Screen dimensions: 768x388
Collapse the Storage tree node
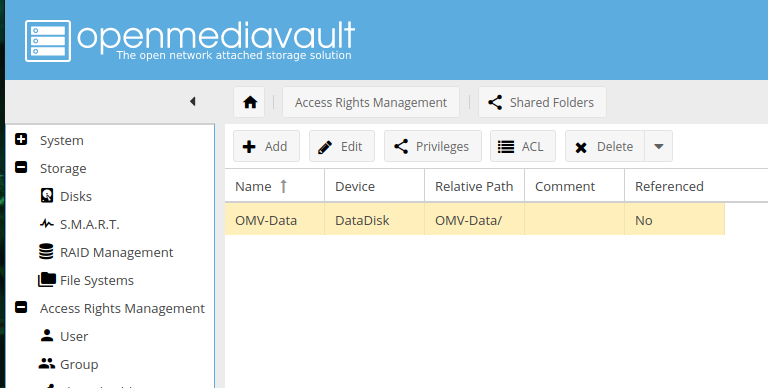tap(21, 168)
